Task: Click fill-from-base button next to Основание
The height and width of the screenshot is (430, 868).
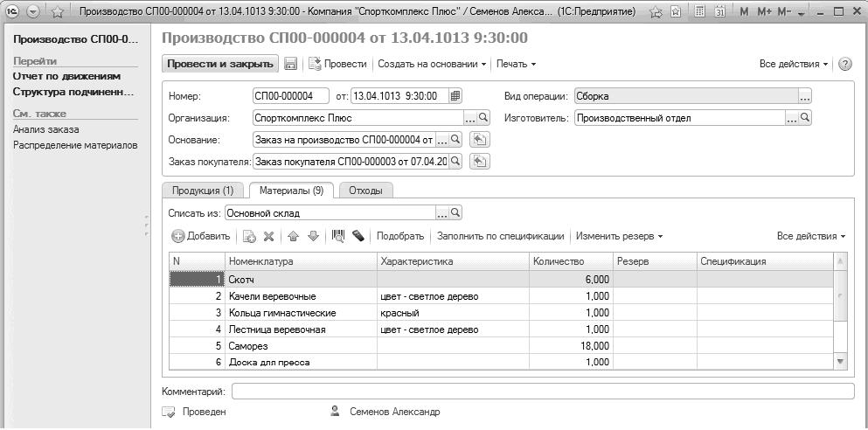Action: point(479,140)
